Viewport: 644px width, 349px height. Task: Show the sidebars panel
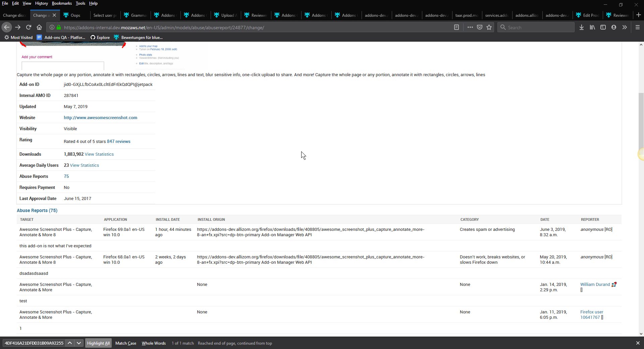tap(603, 28)
